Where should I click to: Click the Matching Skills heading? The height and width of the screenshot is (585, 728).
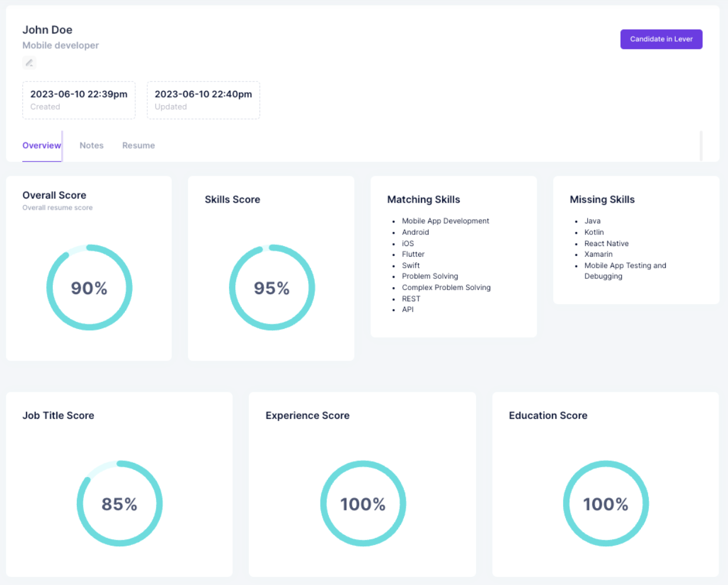pyautogui.click(x=423, y=200)
